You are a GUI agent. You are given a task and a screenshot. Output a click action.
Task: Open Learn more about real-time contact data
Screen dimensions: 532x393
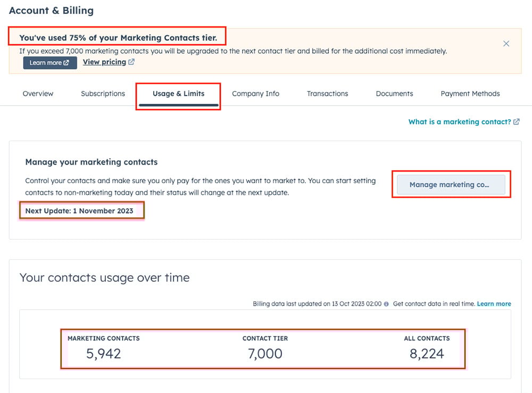(x=494, y=304)
